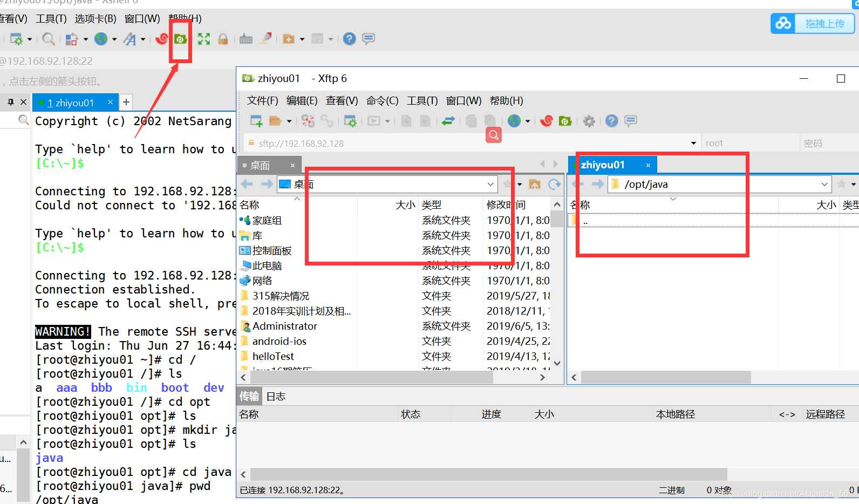
Task: Open 选项卡(B) menu in Xshell
Action: 96,19
